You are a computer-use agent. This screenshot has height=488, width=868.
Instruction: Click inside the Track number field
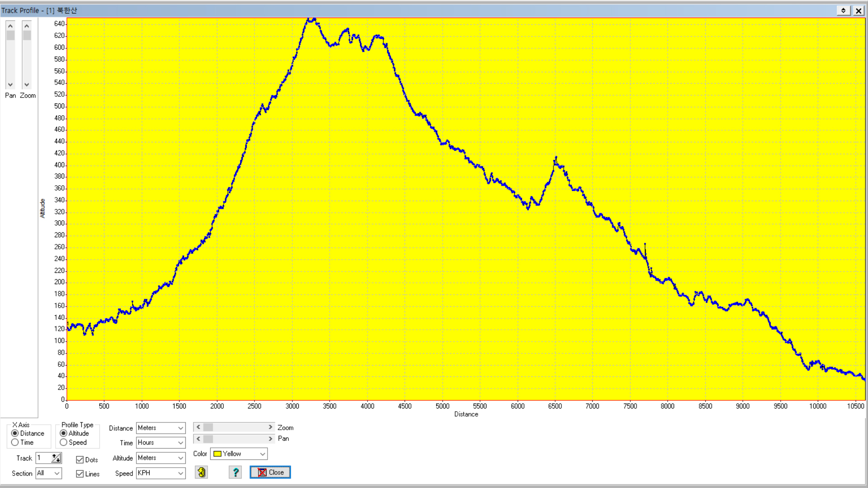(x=43, y=458)
